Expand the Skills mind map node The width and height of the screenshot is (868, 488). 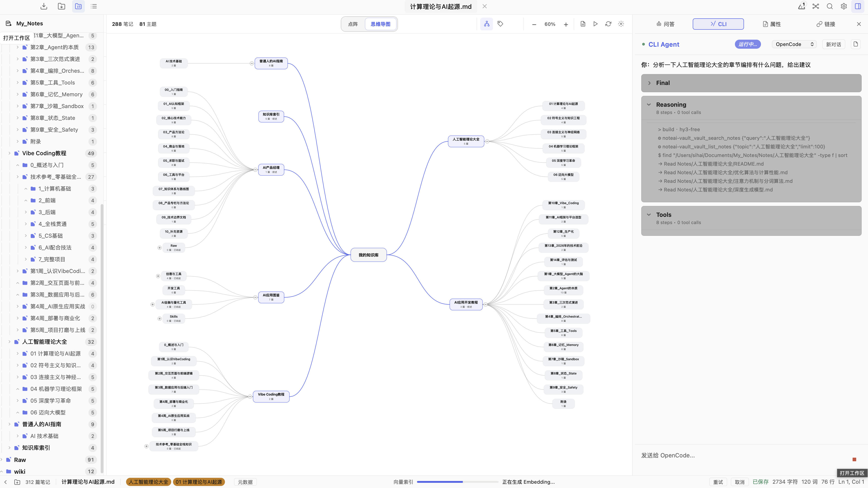[x=160, y=318]
